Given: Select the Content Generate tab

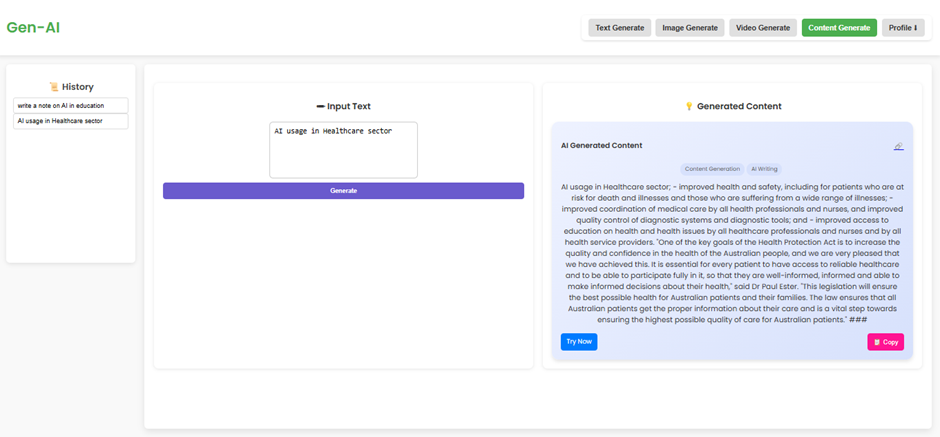Looking at the screenshot, I should tap(839, 28).
